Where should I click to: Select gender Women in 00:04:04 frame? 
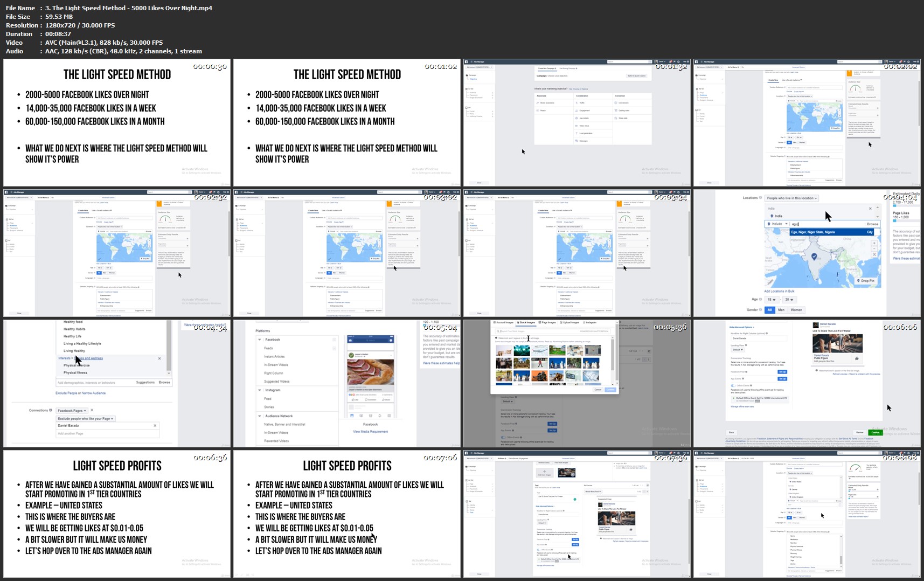point(796,310)
